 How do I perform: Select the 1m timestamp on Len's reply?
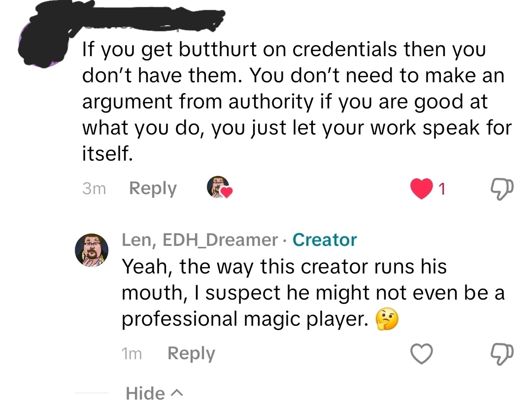(132, 354)
